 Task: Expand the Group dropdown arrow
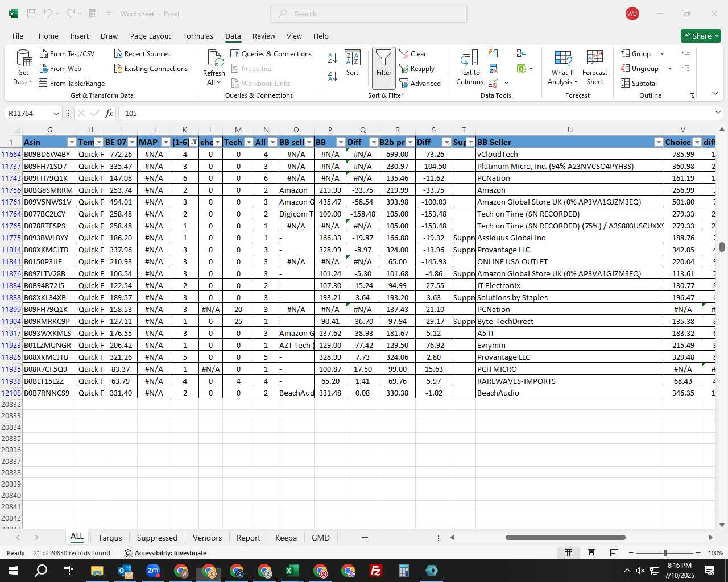[662, 53]
